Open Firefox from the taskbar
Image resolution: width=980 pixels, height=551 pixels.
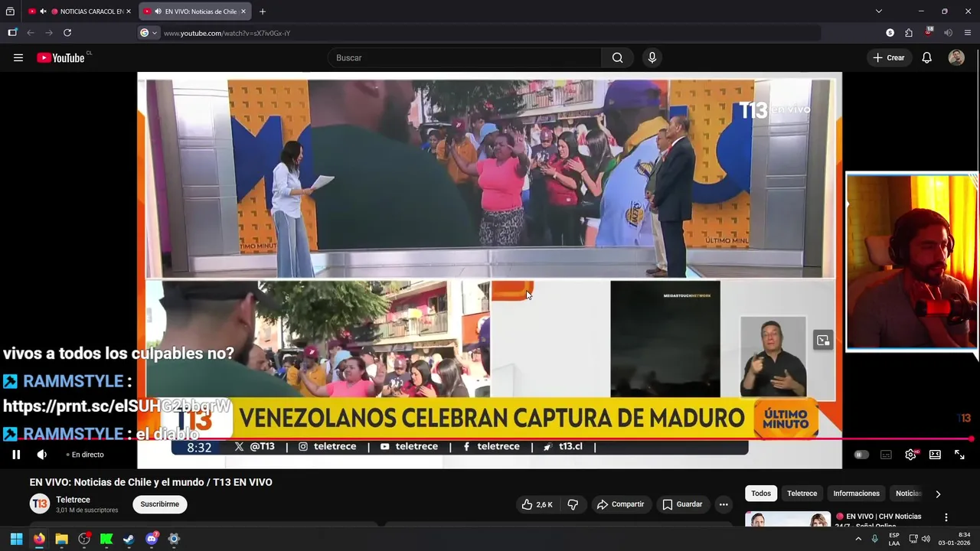tap(39, 539)
